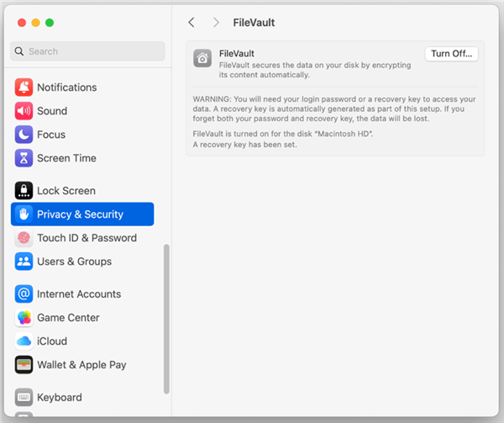Click the sidebar vertical scrollbar
Viewport: 504px width, 423px height.
[166, 319]
